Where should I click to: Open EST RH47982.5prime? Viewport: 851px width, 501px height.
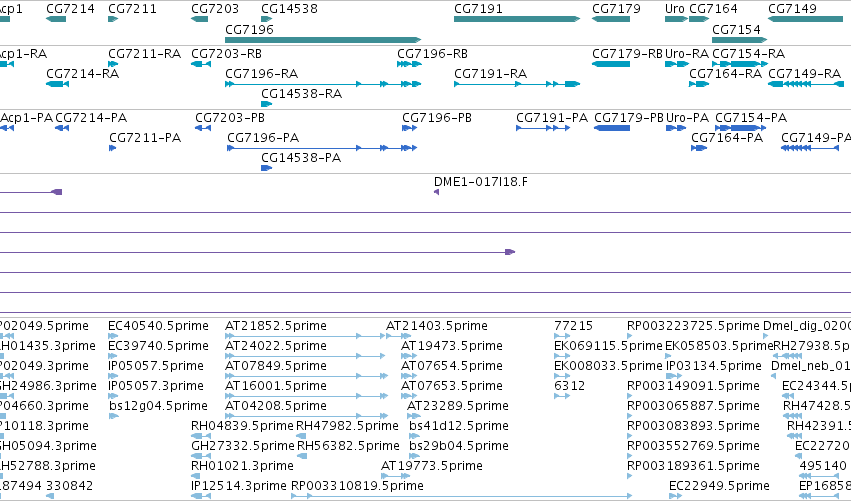(347, 426)
